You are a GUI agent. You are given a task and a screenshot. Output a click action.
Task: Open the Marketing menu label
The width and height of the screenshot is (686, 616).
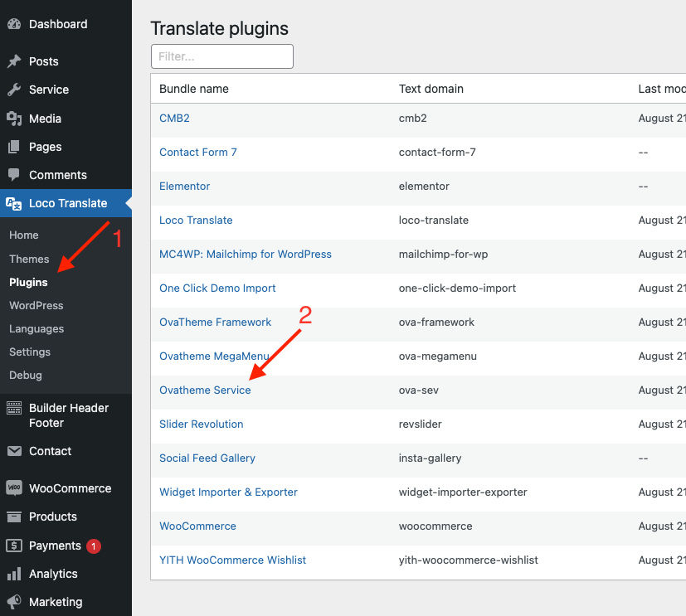pyautogui.click(x=56, y=602)
